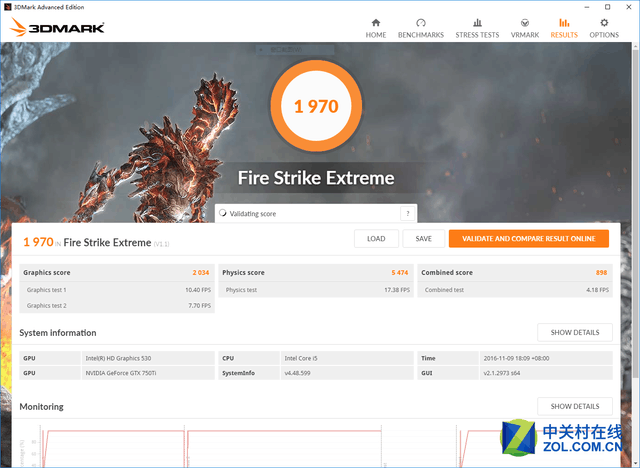Open the RESULTS bar chart icon
Screen dimensions: 640x468
(x=564, y=22)
